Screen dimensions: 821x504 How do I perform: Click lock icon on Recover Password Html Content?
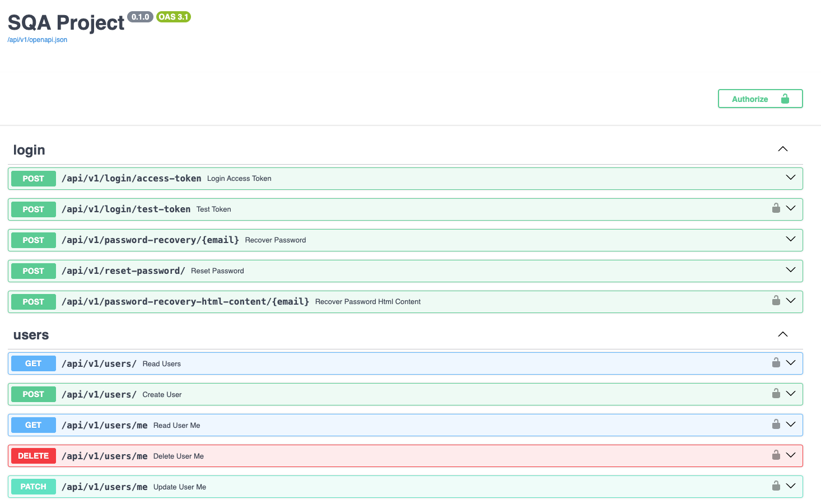click(x=776, y=301)
